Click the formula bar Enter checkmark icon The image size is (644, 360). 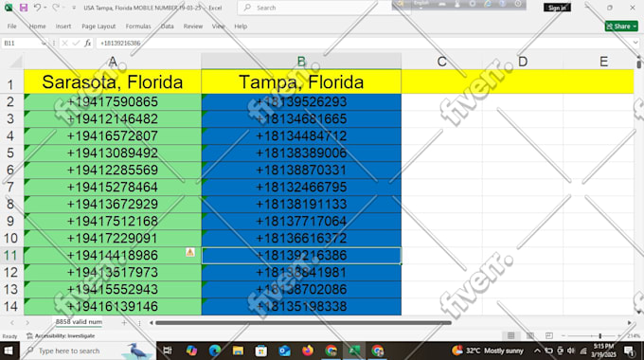[76, 43]
